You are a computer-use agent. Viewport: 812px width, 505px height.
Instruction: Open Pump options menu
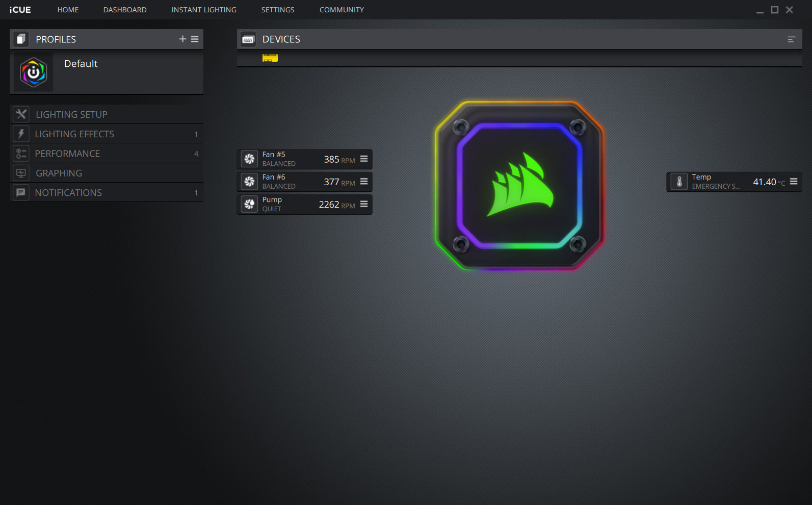[364, 204]
